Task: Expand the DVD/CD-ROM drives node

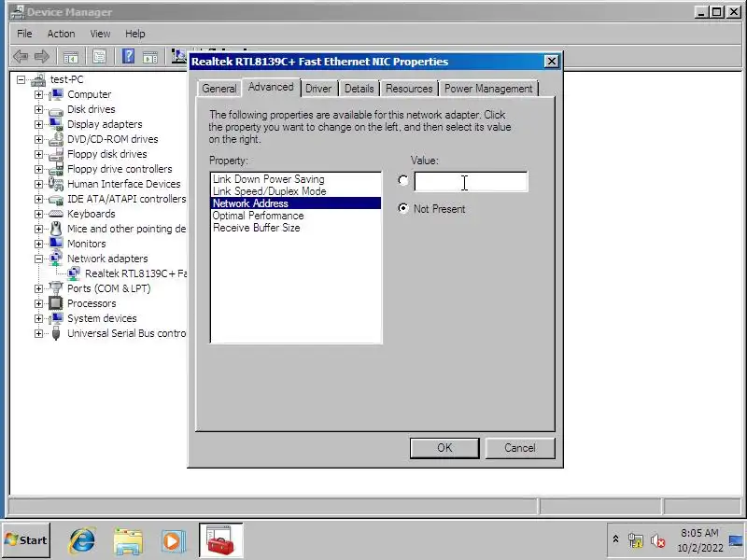Action: coord(38,139)
